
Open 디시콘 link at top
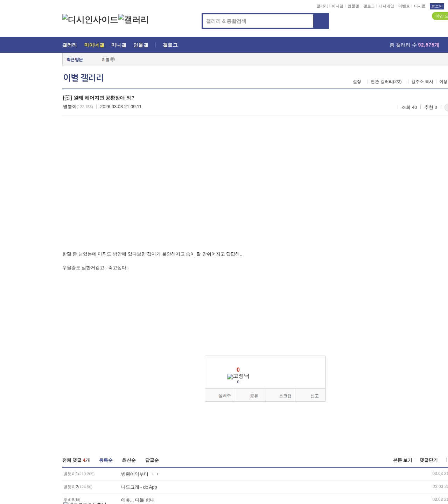click(x=420, y=6)
